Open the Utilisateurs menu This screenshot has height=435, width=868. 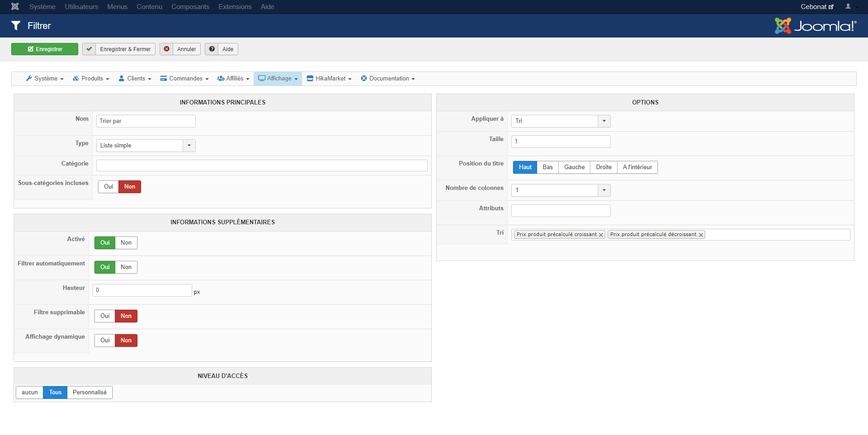tap(81, 7)
